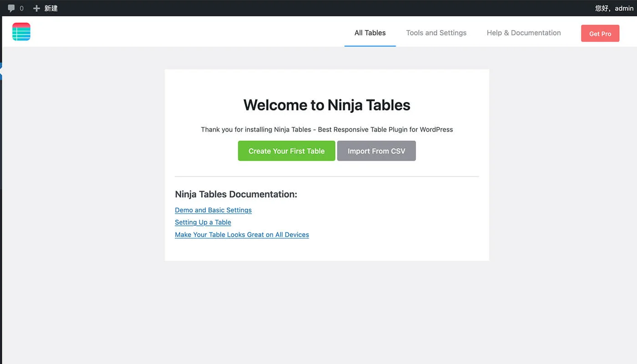
Task: Click the Ninja Tables Documentation heading
Action: point(236,194)
